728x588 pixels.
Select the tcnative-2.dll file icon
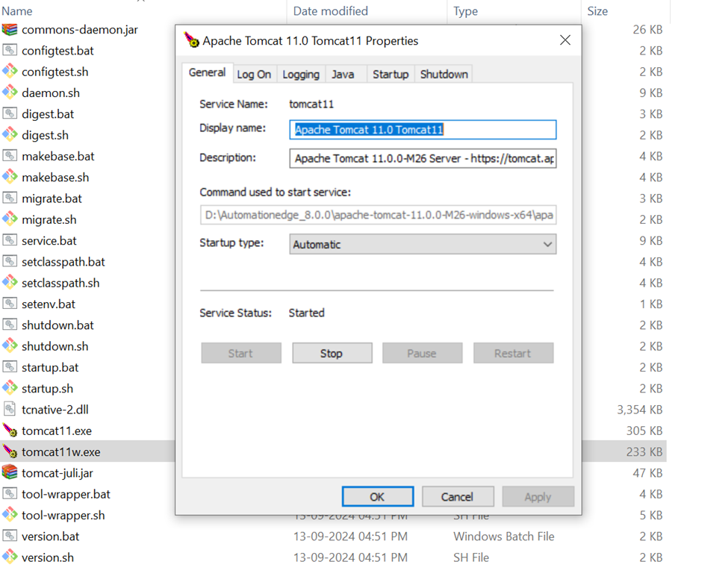pos(11,409)
